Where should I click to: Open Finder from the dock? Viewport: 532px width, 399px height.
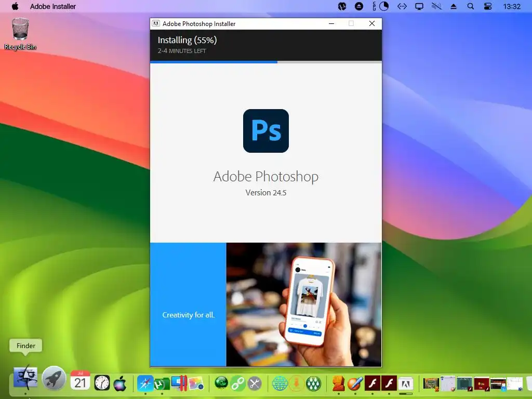pos(25,377)
